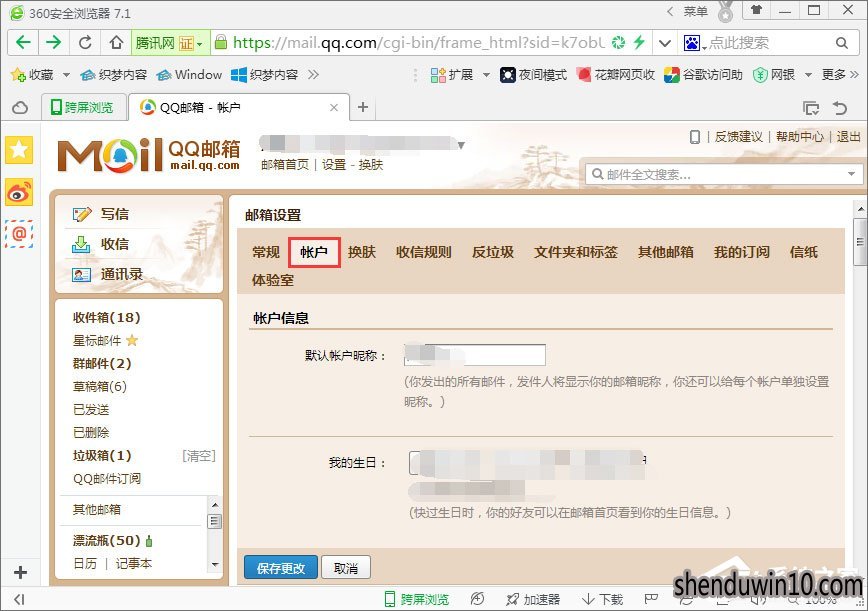868x611 pixels.
Task: Show more bookmarks with the chevron after 织梦内容
Action: [313, 75]
